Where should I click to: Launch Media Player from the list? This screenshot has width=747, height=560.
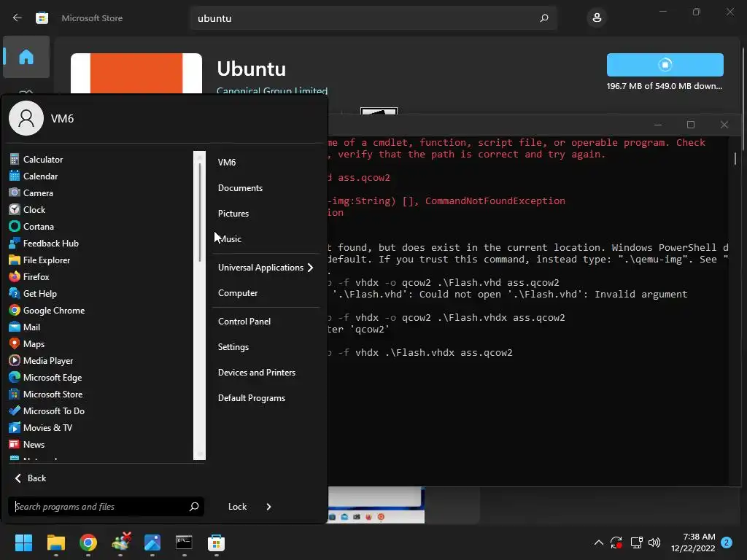click(41, 360)
